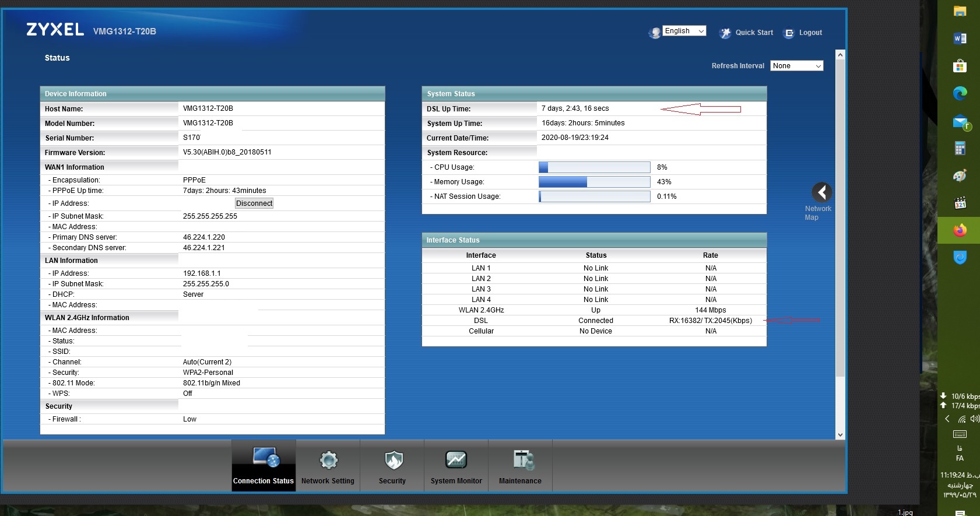The width and height of the screenshot is (980, 516).
Task: Click the Secondary DNS value '46.224.1.221'
Action: pos(204,248)
